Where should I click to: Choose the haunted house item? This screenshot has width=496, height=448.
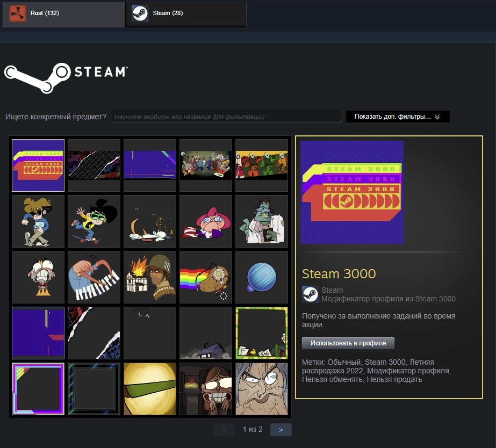(206, 333)
